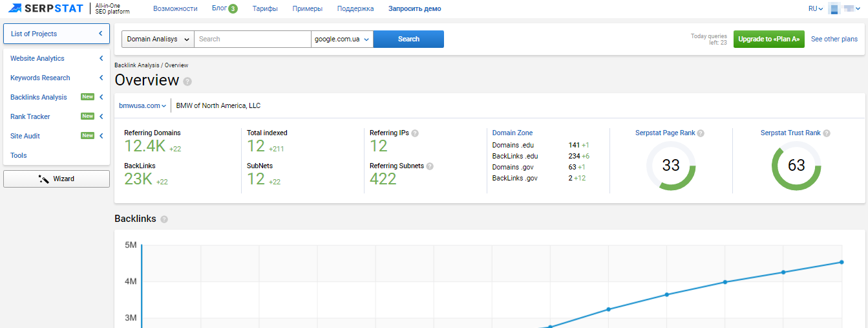This screenshot has width=868, height=328.
Task: Click Referring Subnets value 422
Action: (x=383, y=179)
